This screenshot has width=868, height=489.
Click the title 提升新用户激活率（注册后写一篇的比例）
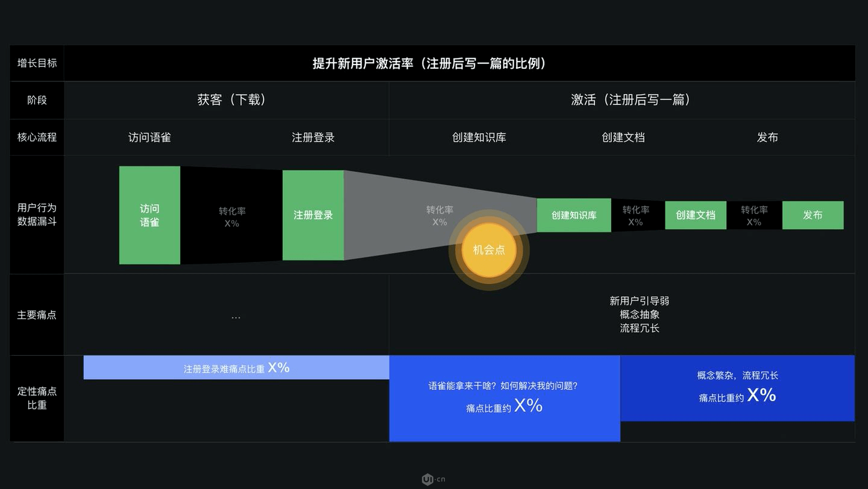pos(429,63)
